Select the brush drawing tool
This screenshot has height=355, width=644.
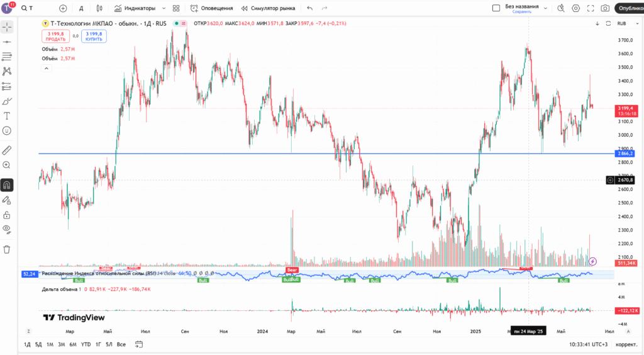coord(7,101)
